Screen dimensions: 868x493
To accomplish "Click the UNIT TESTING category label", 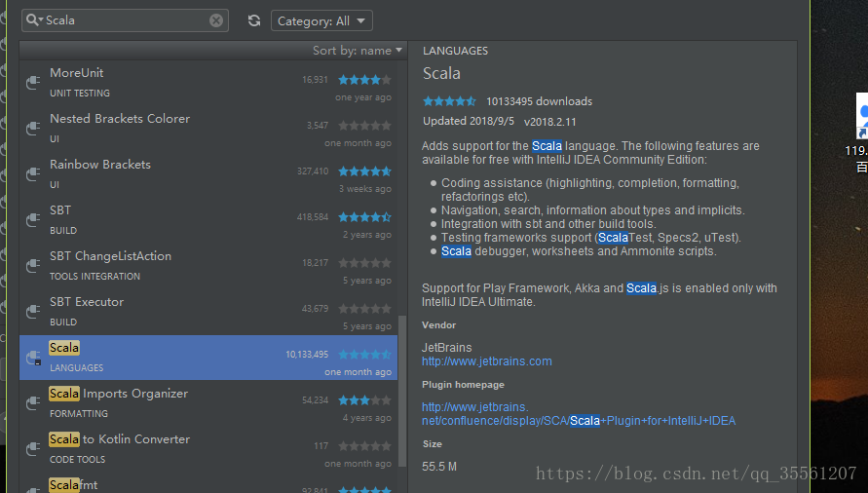I will coord(80,94).
